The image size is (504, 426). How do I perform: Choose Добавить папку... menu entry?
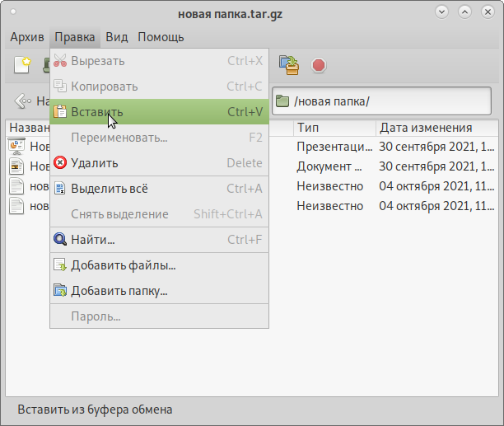(x=119, y=291)
